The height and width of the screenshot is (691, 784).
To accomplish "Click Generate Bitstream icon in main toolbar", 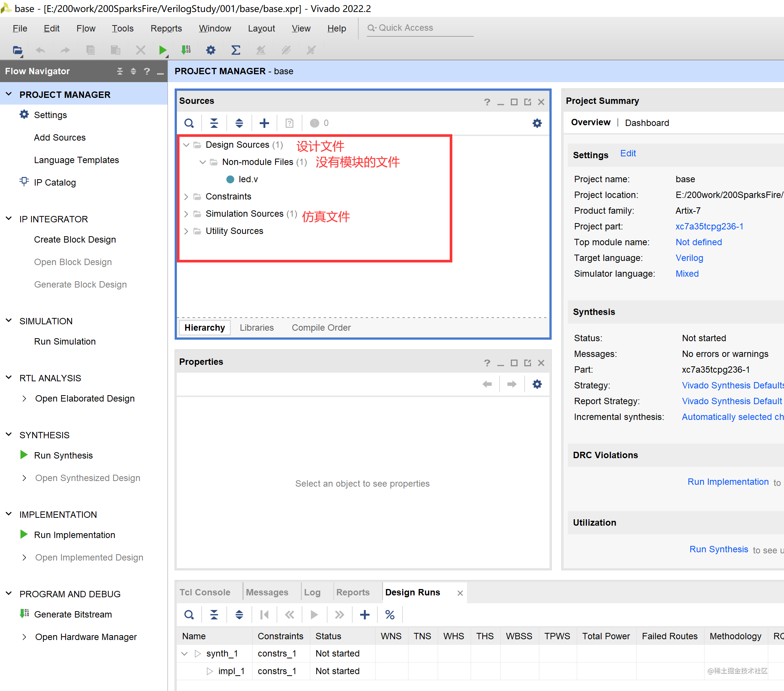I will tap(186, 50).
